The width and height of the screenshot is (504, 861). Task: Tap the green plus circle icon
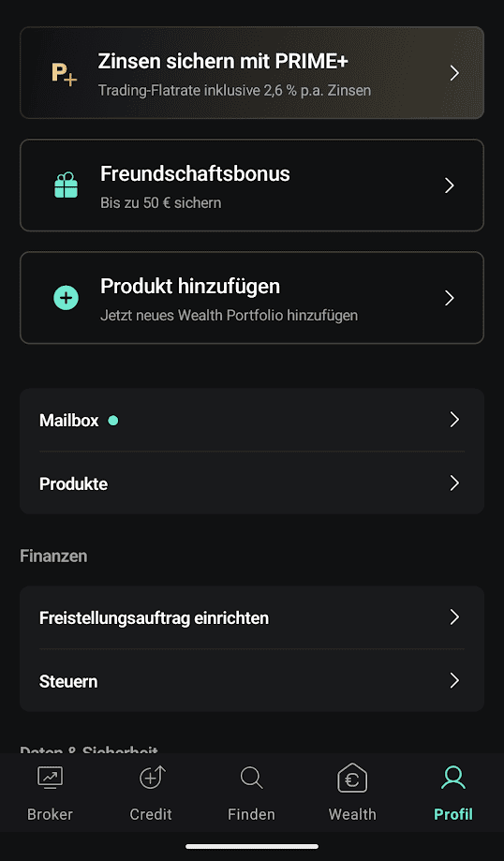[x=66, y=298]
